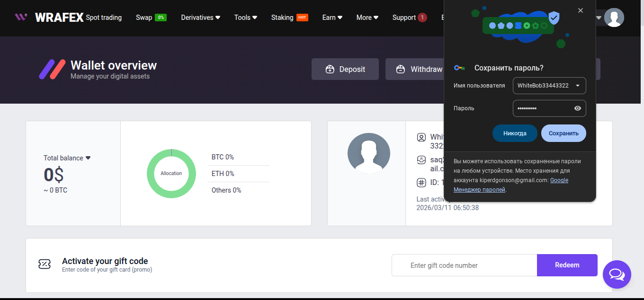
Task: Open the Tools menu
Action: coord(245,18)
